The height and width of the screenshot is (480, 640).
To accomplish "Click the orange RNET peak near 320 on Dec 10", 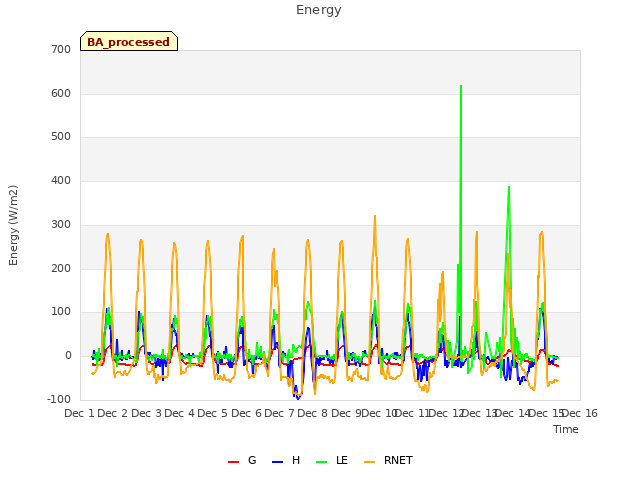I will point(375,216).
